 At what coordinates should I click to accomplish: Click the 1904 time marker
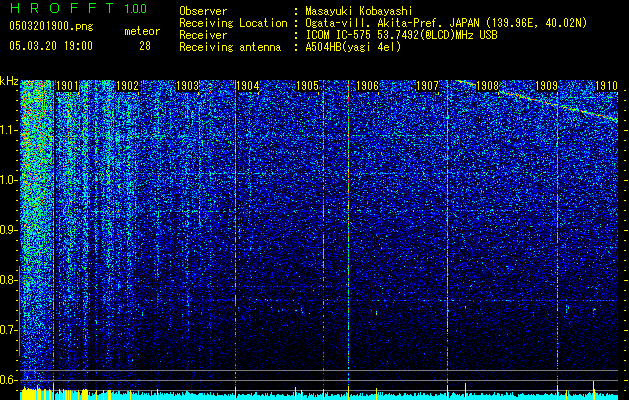click(248, 86)
